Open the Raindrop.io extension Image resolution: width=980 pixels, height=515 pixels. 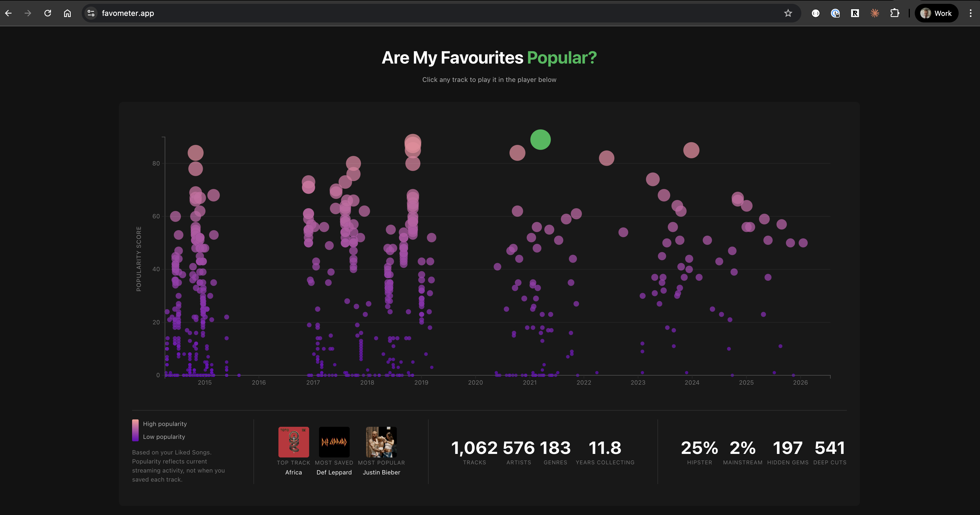pos(855,13)
